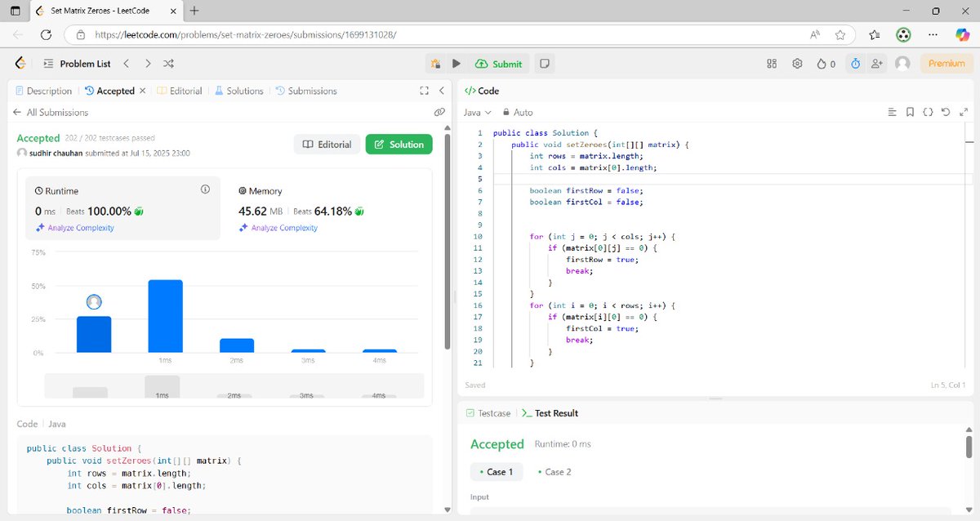Click the green Solution button

click(x=399, y=145)
